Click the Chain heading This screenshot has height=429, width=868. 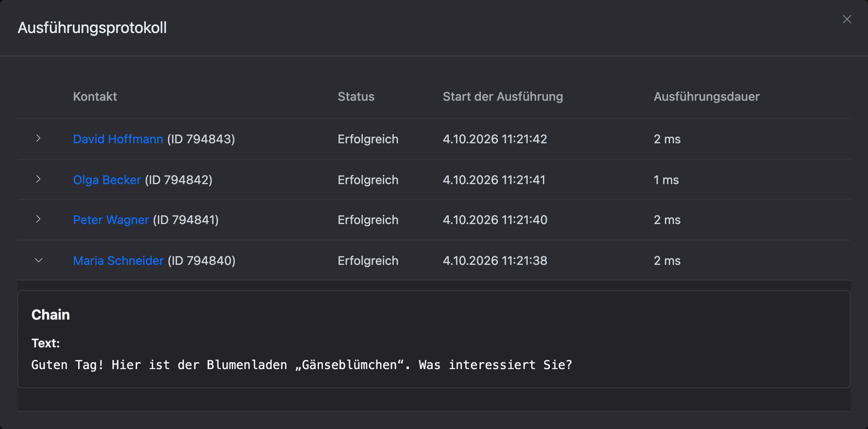tap(50, 314)
